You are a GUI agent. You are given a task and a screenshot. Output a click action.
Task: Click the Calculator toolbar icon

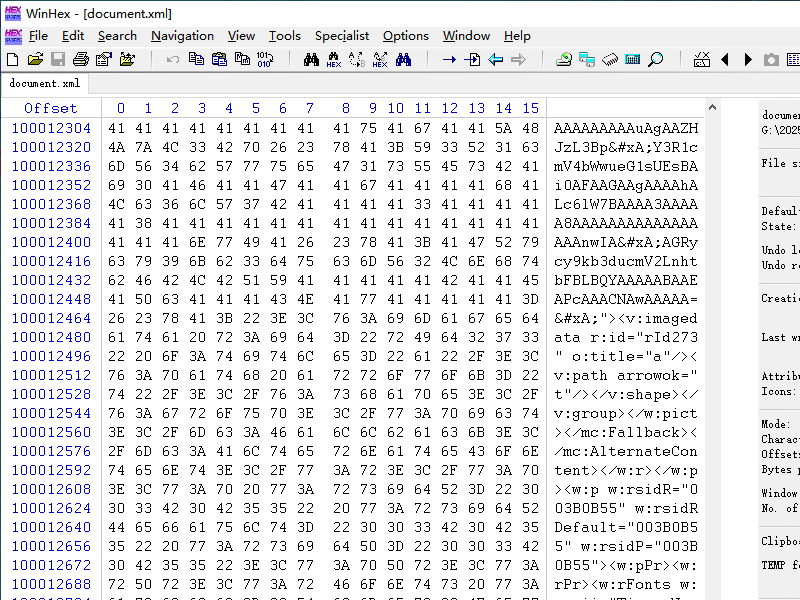tap(633, 60)
